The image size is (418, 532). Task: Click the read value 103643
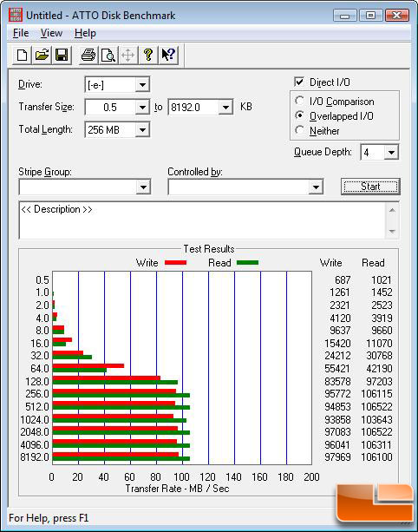376,420
